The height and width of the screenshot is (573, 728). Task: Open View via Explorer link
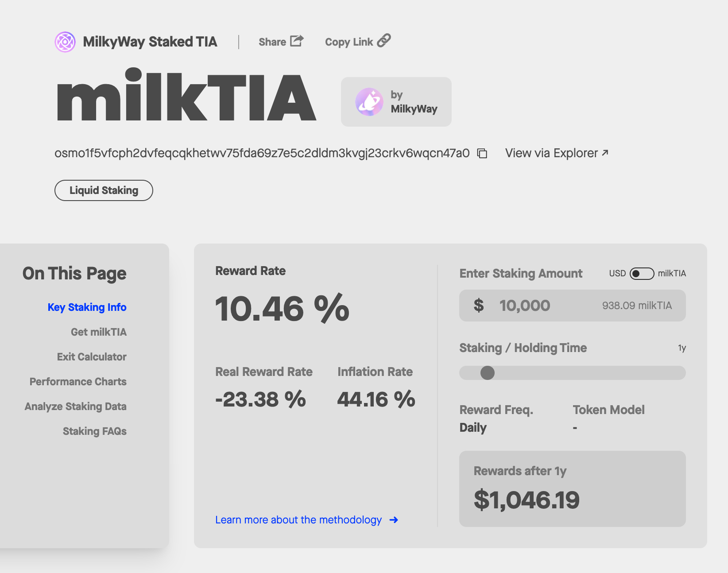pyautogui.click(x=557, y=153)
